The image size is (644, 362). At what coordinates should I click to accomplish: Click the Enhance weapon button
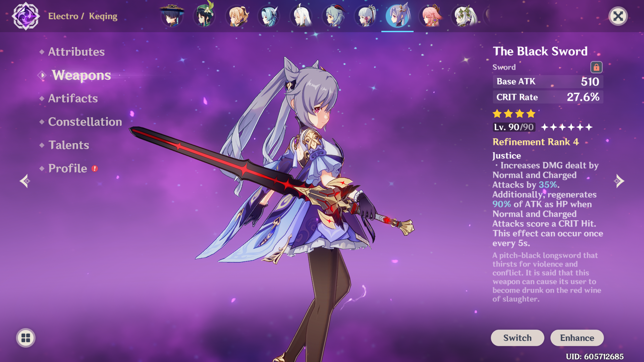[577, 338]
